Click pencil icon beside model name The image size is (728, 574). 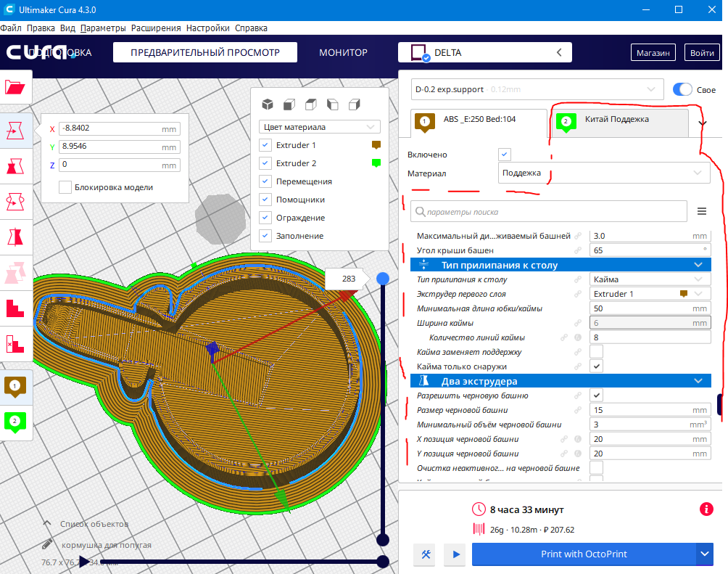pyautogui.click(x=47, y=544)
